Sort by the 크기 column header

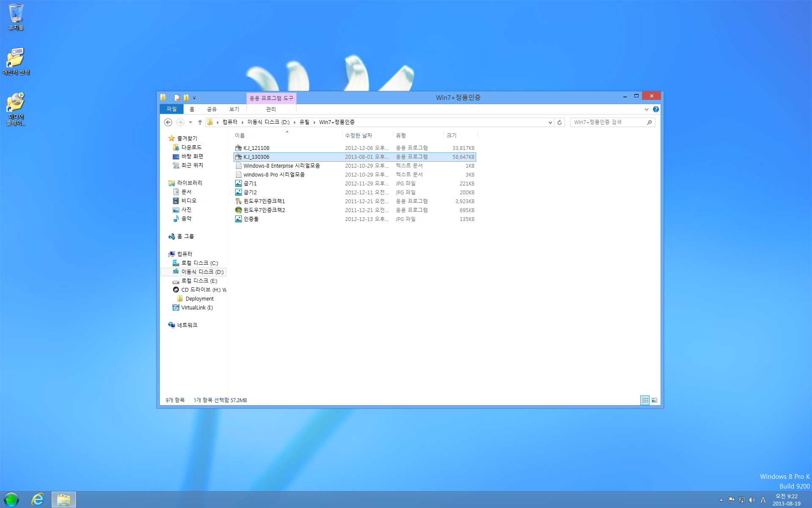pyautogui.click(x=460, y=135)
